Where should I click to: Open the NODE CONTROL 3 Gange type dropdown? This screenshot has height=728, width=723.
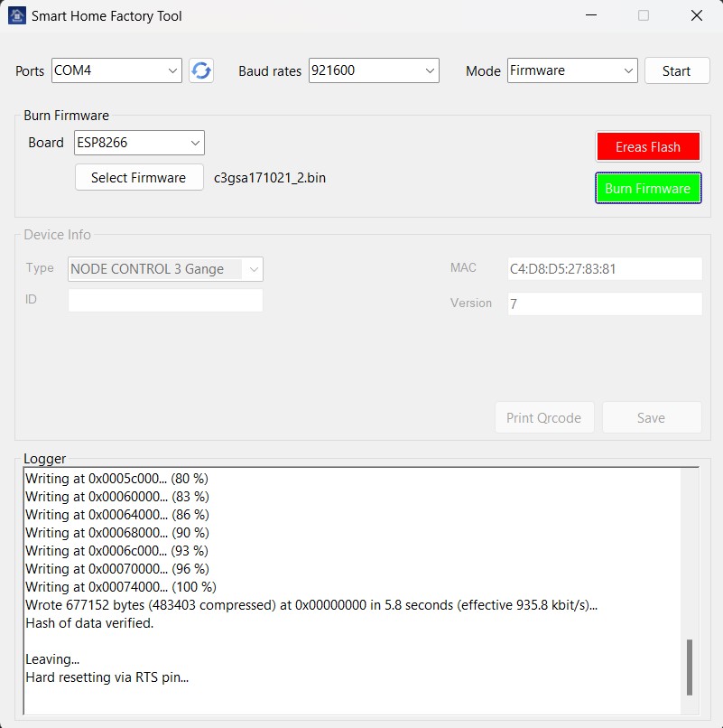(x=165, y=268)
